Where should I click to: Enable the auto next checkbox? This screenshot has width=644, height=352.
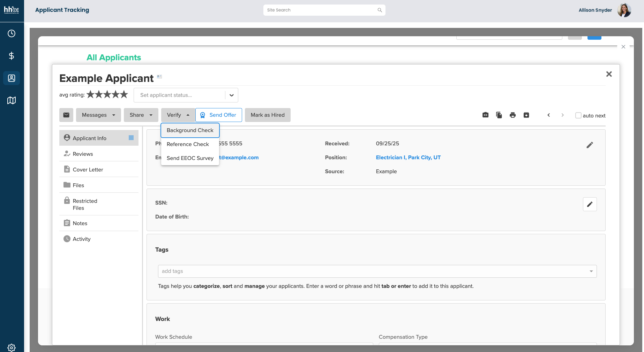pos(578,115)
